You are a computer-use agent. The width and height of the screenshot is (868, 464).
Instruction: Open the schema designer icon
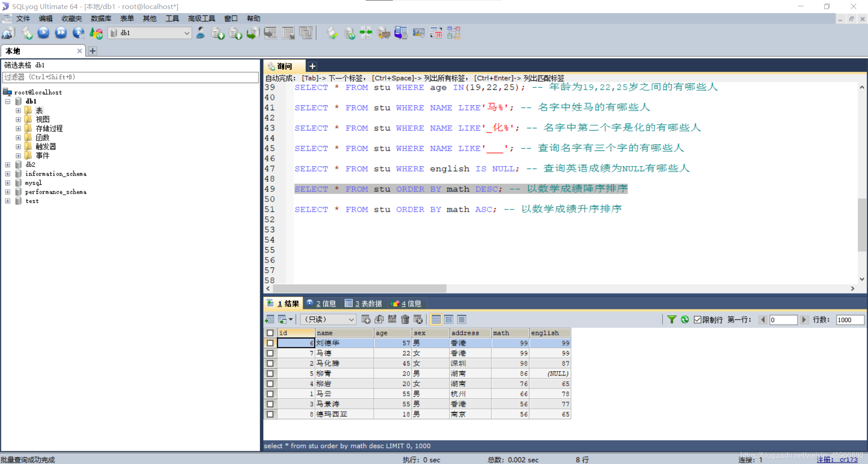[454, 33]
